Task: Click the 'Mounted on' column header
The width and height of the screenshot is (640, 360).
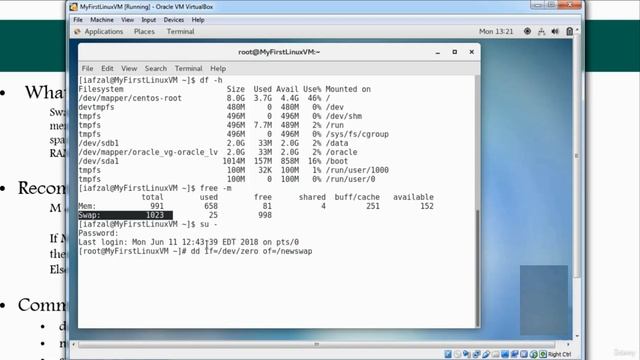Action: click(348, 89)
